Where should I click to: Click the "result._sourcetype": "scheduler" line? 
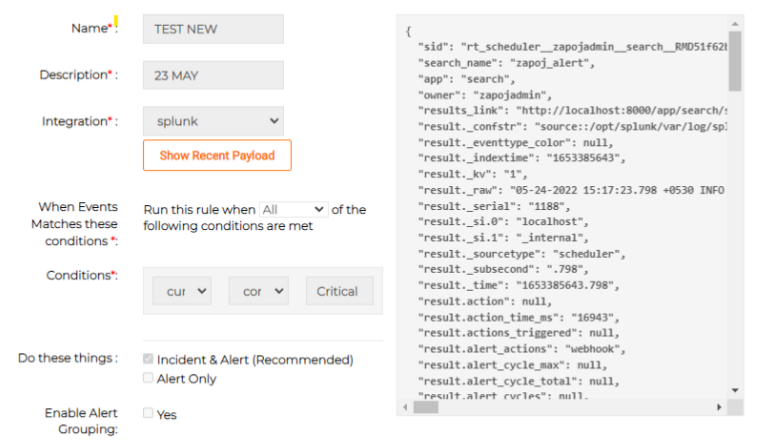[522, 254]
